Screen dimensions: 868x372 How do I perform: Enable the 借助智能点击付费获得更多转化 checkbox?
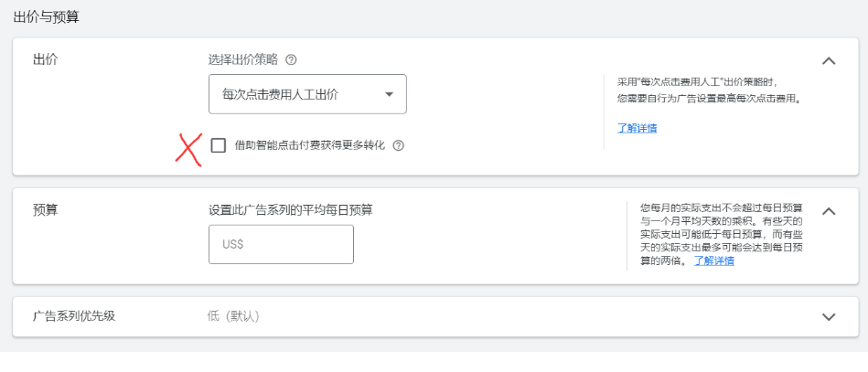[219, 145]
